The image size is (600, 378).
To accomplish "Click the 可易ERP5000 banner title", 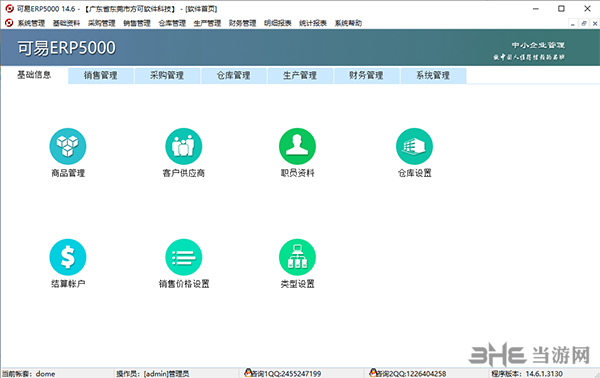I will [x=67, y=48].
